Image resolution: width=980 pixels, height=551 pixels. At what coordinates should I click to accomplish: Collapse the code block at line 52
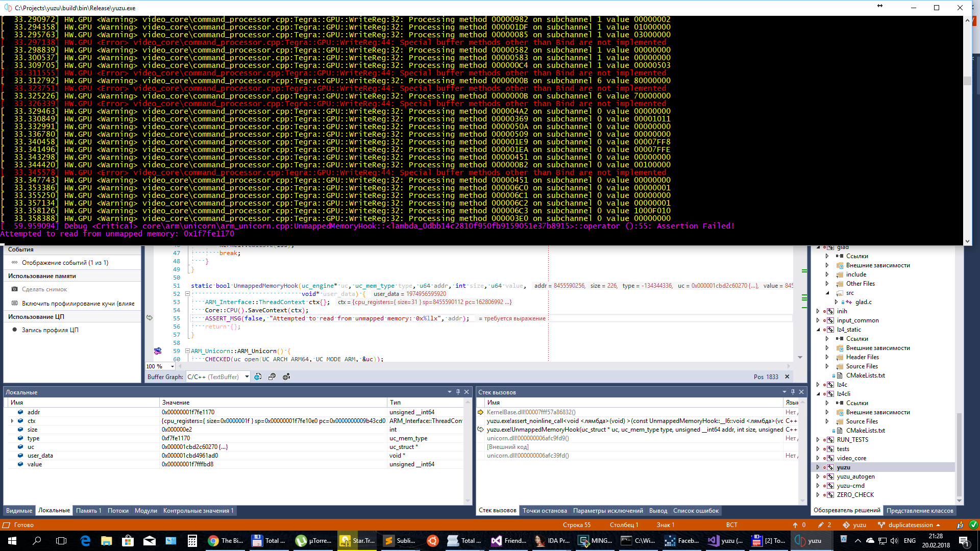187,294
